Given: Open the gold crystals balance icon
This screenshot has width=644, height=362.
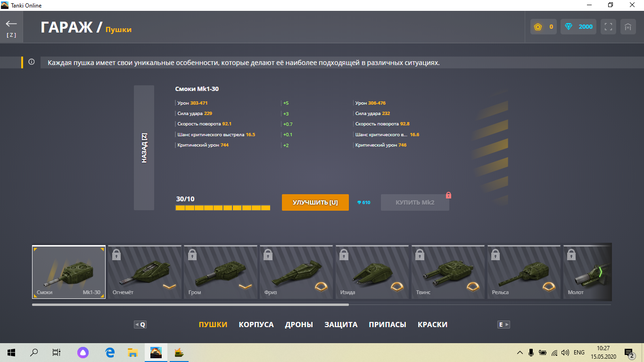Looking at the screenshot, I should coord(537,27).
